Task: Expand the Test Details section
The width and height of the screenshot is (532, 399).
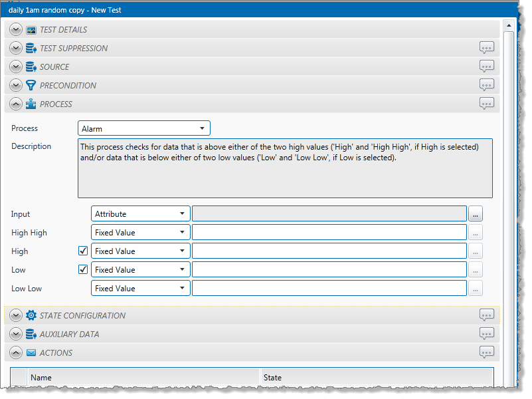Action: (x=16, y=30)
